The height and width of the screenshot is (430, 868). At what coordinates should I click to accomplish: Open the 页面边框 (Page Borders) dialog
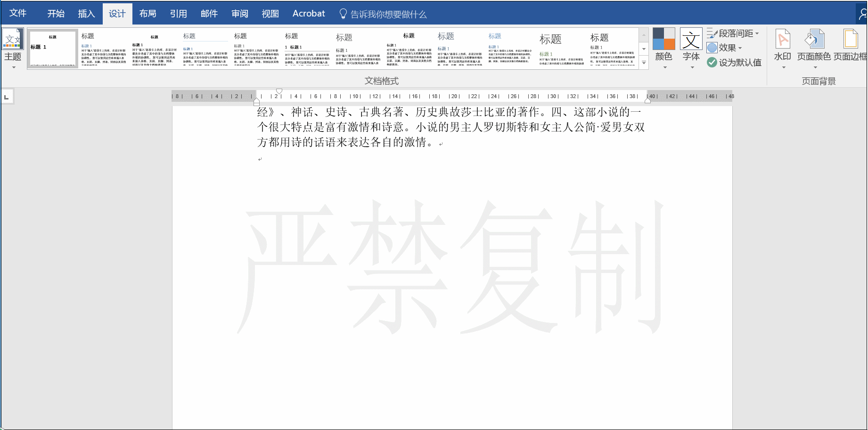tap(851, 47)
